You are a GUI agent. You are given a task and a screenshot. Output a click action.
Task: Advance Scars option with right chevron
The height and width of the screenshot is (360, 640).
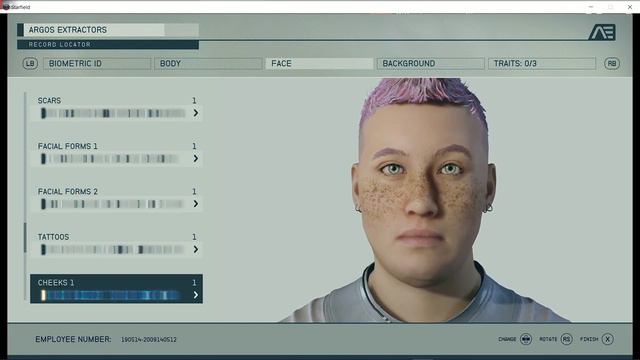196,113
